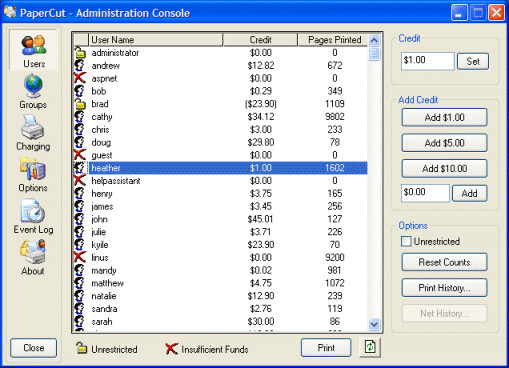This screenshot has height=368, width=509.
Task: Click brad's credit ($23.90)
Action: point(261,104)
